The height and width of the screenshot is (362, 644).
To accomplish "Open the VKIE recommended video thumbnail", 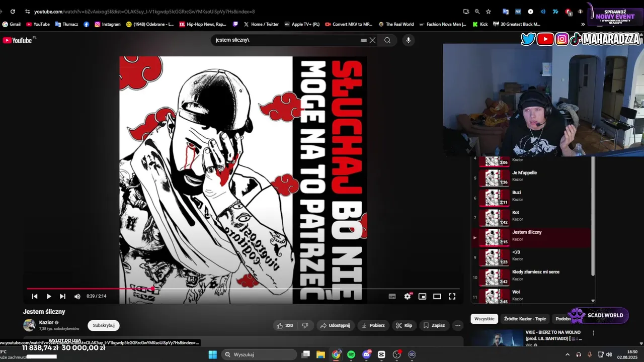I will click(497, 338).
